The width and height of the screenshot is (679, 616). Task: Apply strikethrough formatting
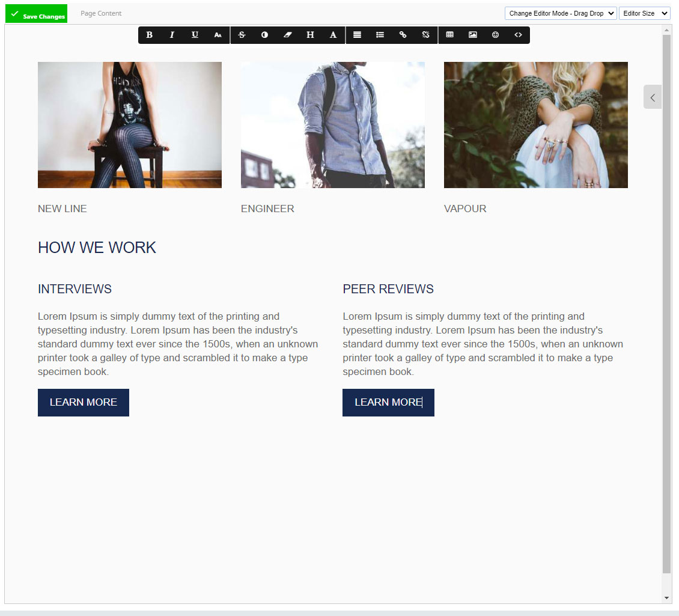(242, 35)
